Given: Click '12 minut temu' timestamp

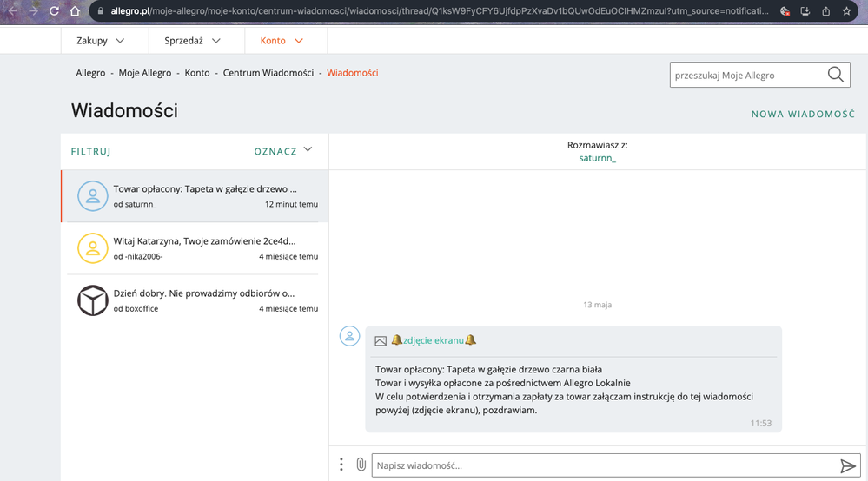Looking at the screenshot, I should click(x=291, y=204).
